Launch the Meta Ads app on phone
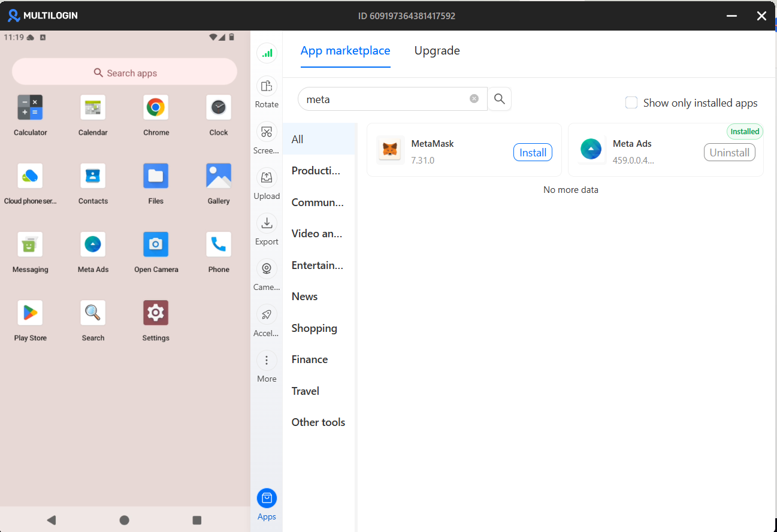Image resolution: width=777 pixels, height=532 pixels. (93, 245)
